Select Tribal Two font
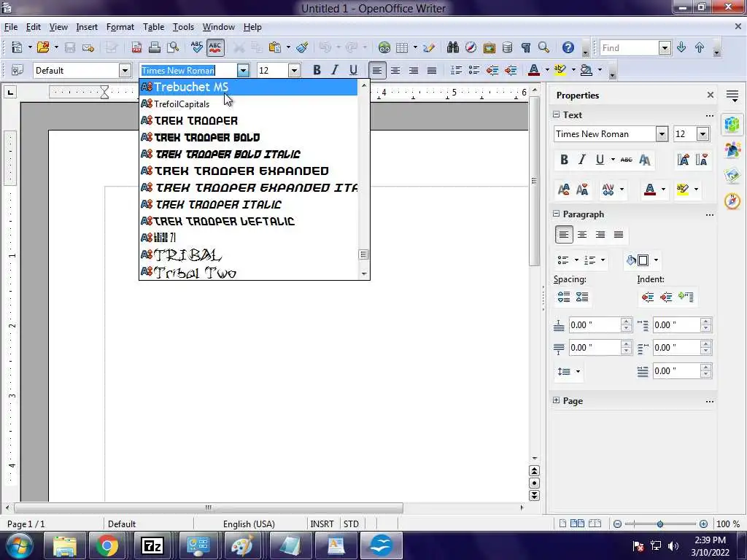 [x=248, y=272]
